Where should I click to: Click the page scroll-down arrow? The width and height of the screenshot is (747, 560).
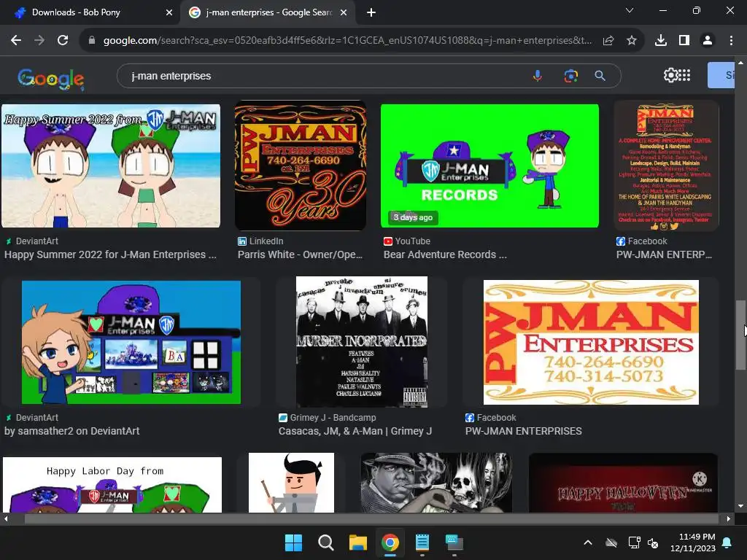740,506
